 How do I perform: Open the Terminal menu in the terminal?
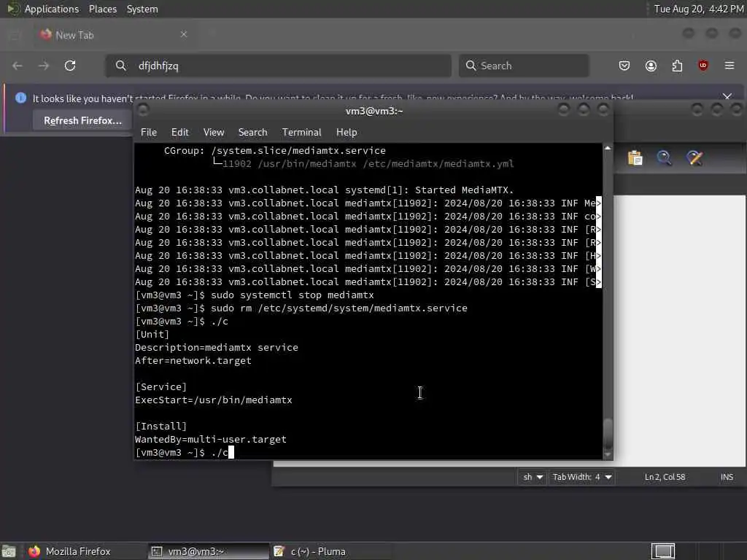(x=301, y=133)
